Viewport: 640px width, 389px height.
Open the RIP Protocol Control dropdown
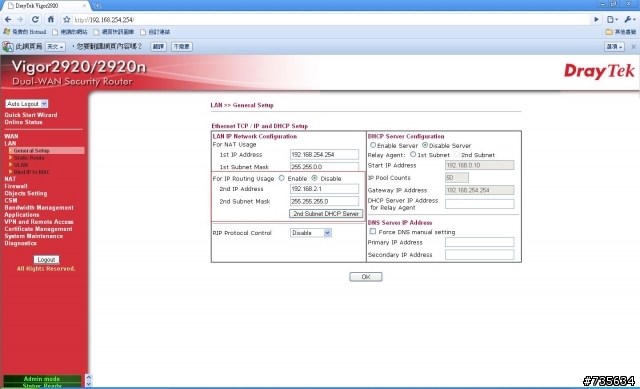[311, 233]
